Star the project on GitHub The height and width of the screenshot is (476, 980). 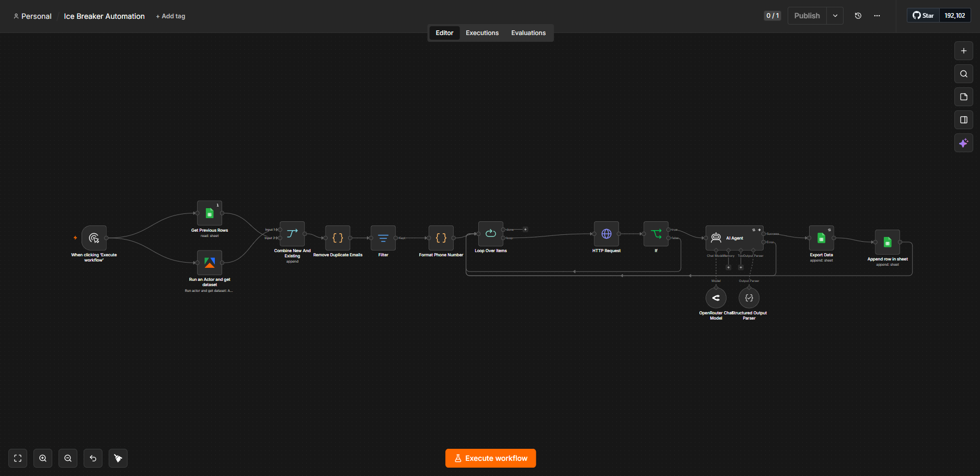coord(924,16)
